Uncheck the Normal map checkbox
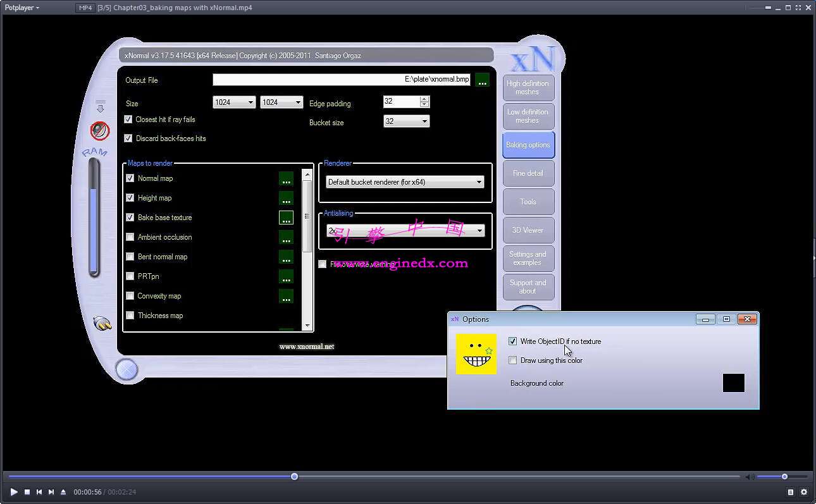This screenshot has width=816, height=504. (x=130, y=178)
